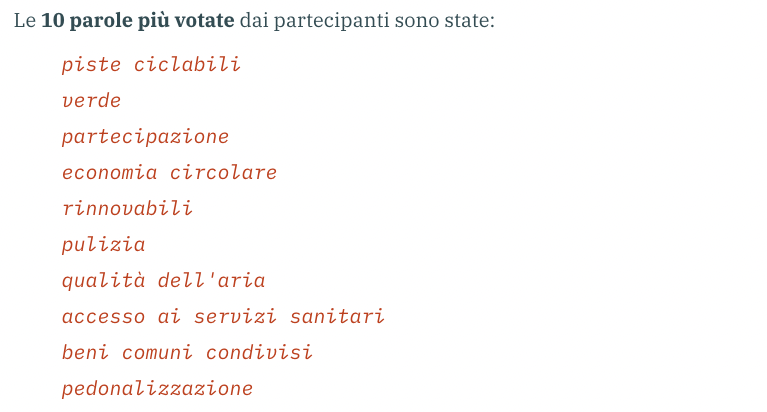Select the "partecipazione" list entry
Screen dimensions: 767x412
pyautogui.click(x=145, y=137)
